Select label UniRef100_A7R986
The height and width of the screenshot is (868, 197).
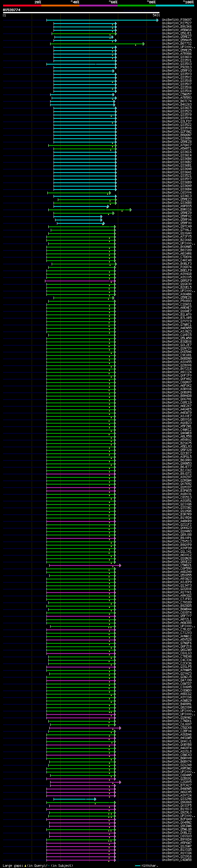177,54
